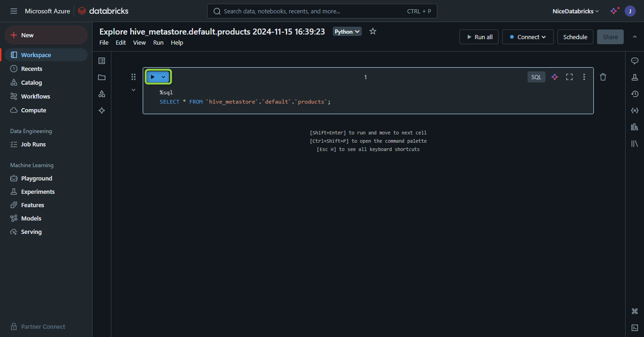Open version history clock icon
The height and width of the screenshot is (337, 644).
(x=635, y=94)
